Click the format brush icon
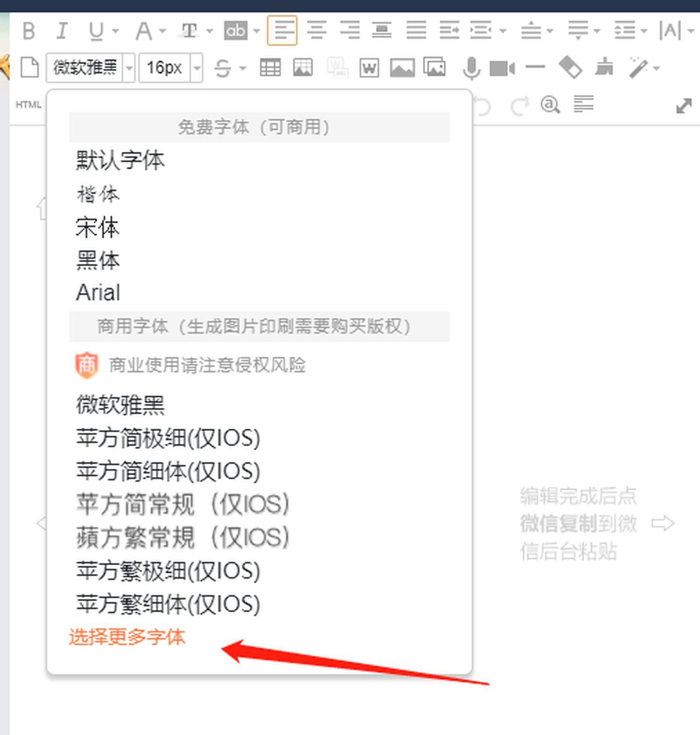Screen dimensions: 700x735 (604, 67)
